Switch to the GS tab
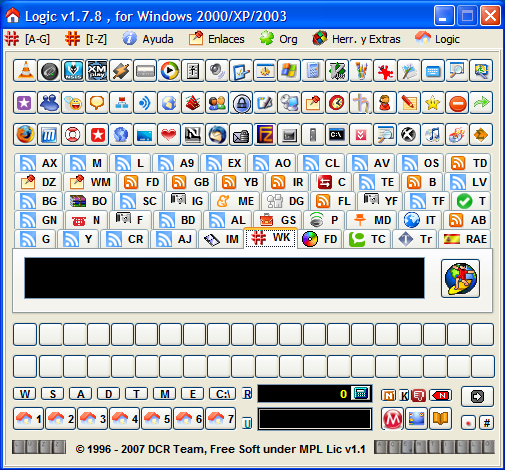 (x=278, y=220)
